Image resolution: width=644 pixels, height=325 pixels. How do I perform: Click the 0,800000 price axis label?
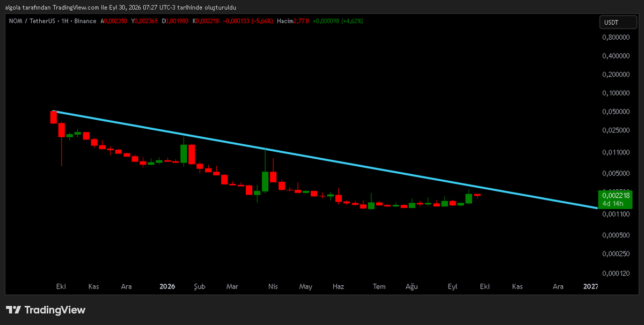tap(616, 38)
